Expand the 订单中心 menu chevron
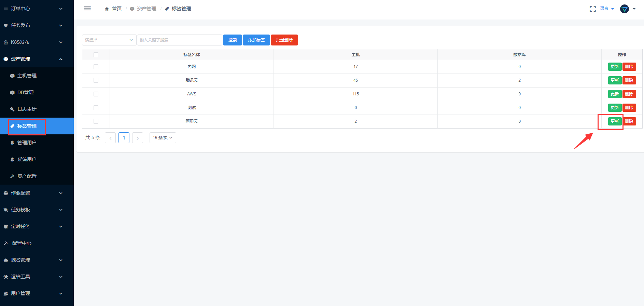The height and width of the screenshot is (306, 644). [x=61, y=9]
